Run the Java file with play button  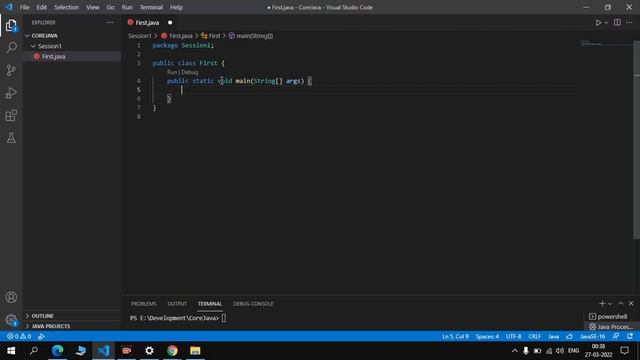[598, 22]
